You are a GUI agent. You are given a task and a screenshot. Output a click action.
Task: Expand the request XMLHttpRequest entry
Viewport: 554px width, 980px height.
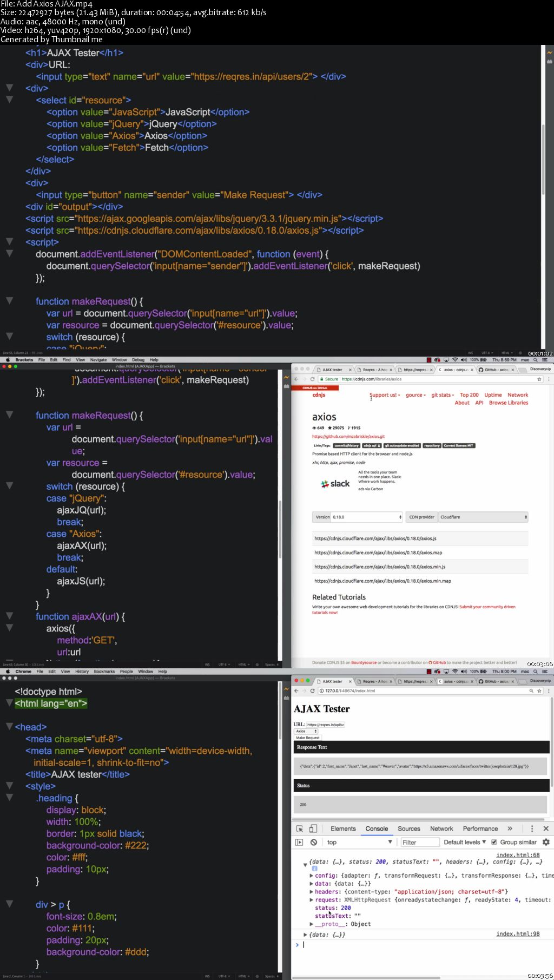[311, 900]
